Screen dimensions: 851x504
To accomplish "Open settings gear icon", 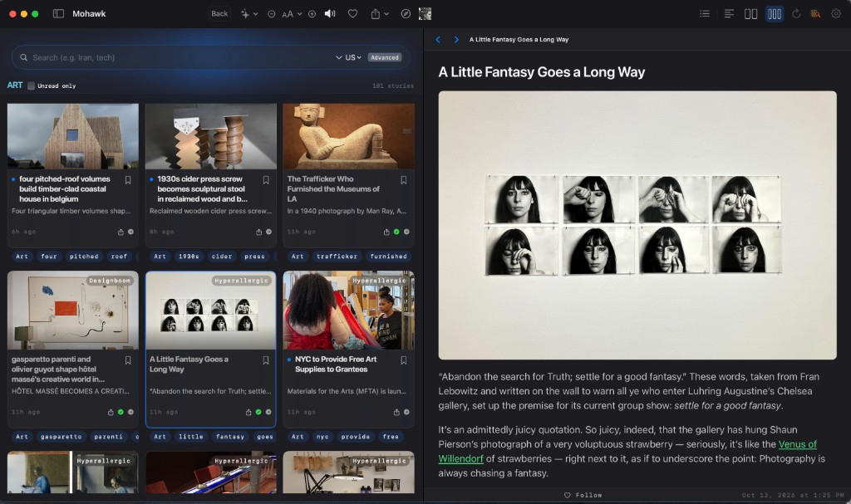I will [836, 13].
